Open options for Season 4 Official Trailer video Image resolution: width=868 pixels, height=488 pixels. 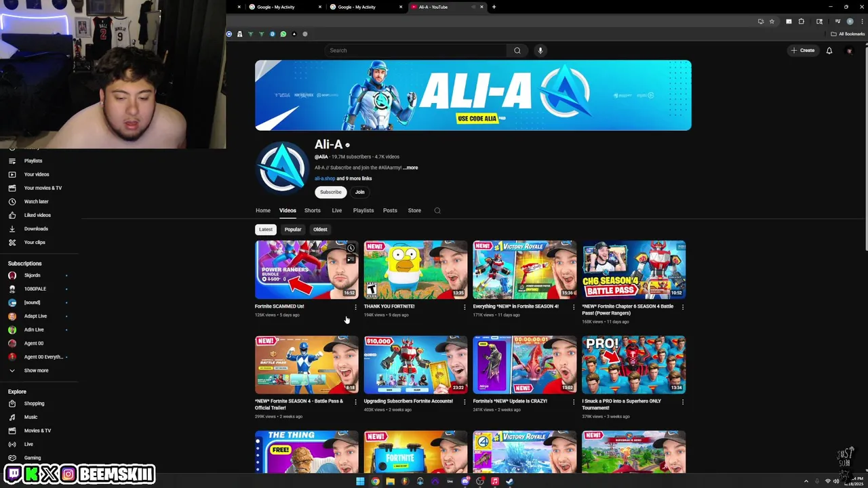355,402
